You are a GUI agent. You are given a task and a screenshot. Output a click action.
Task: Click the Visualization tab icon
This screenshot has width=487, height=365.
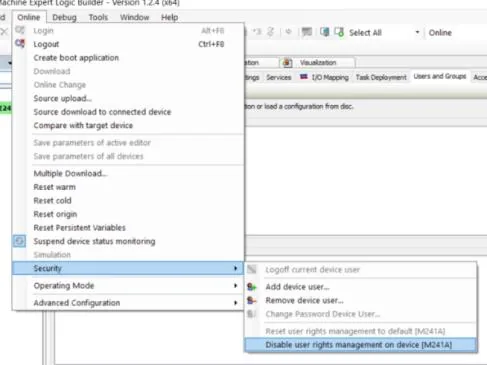(287, 62)
